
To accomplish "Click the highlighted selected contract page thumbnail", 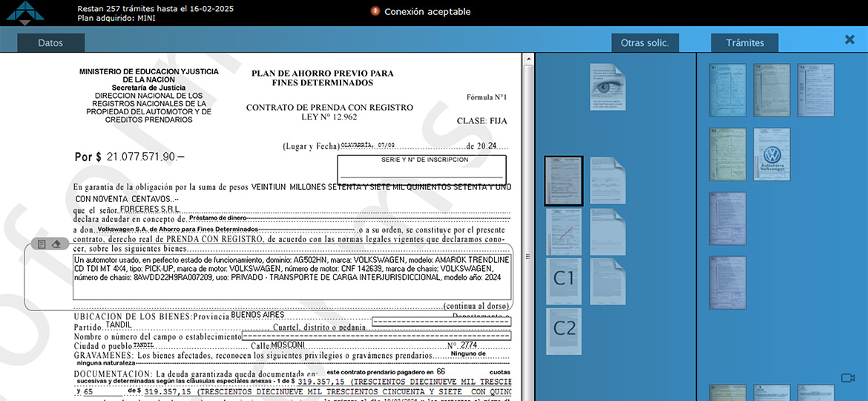I will click(x=564, y=180).
